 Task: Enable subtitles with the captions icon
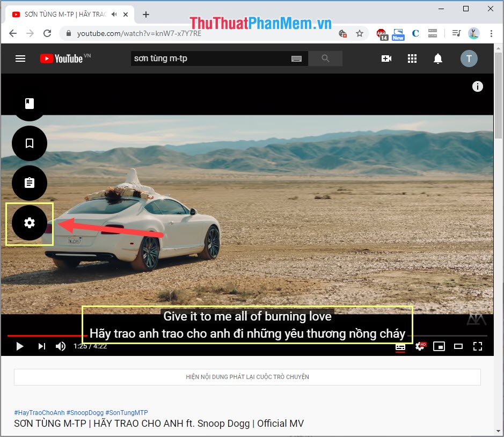tap(400, 347)
